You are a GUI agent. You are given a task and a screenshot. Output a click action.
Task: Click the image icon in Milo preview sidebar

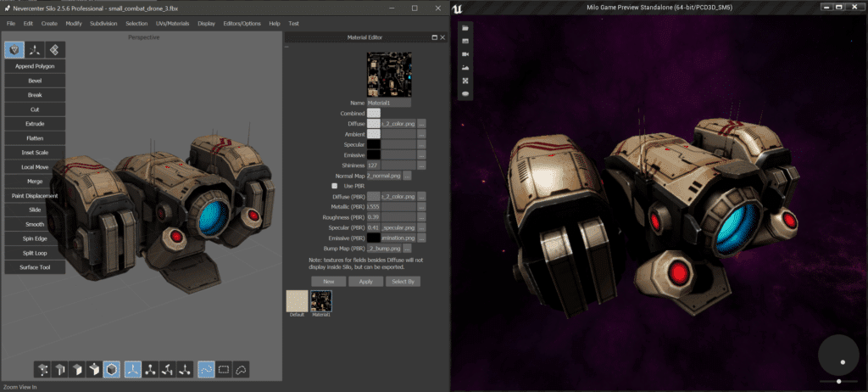click(x=465, y=41)
